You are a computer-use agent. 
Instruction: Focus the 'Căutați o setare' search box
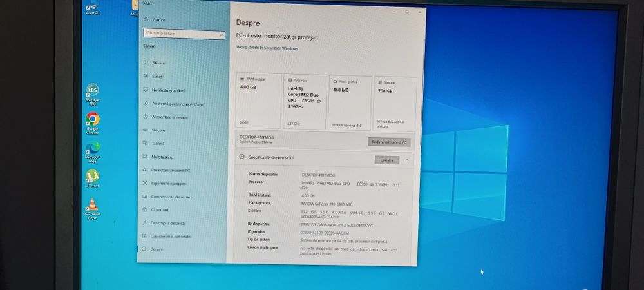click(x=184, y=34)
